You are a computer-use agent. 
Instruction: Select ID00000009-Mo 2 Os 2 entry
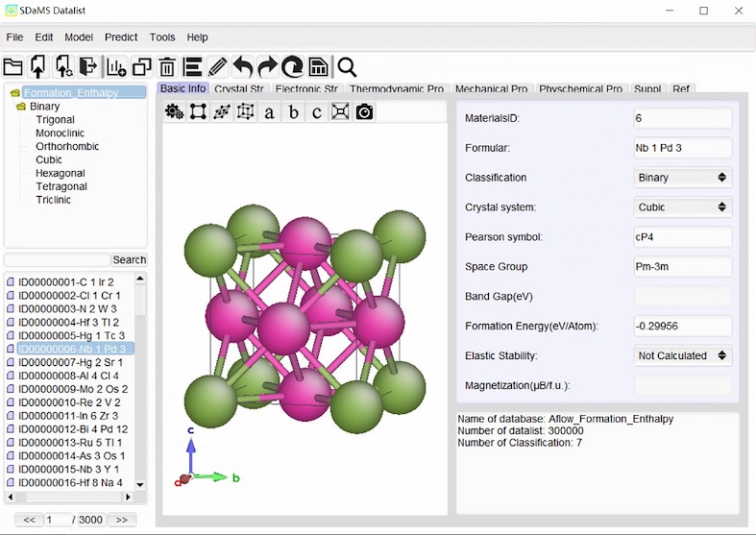[72, 389]
